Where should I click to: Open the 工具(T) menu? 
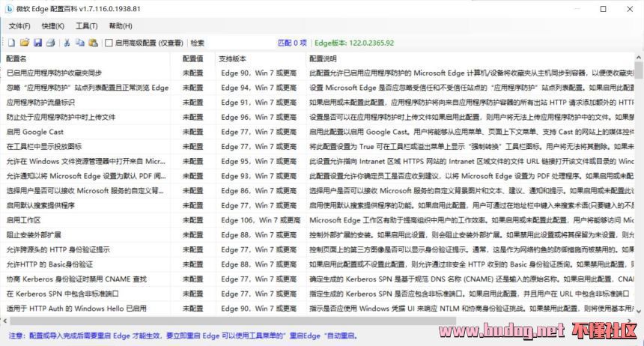(87, 26)
